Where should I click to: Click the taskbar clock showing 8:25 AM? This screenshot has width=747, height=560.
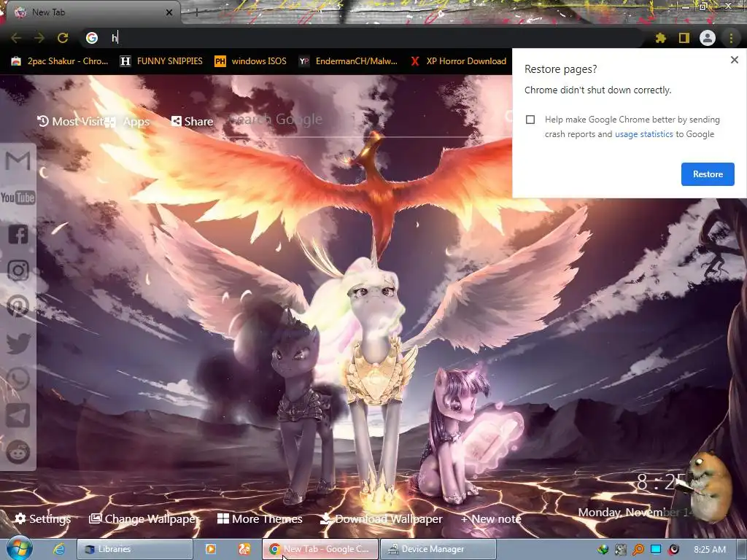pyautogui.click(x=709, y=550)
